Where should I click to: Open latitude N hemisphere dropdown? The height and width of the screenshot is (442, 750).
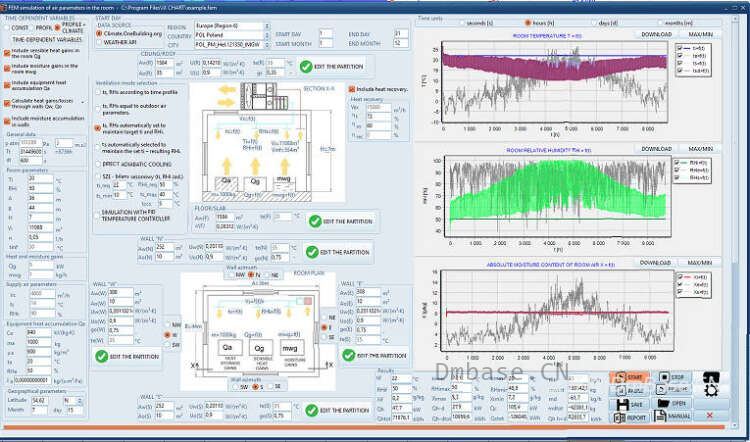73,400
